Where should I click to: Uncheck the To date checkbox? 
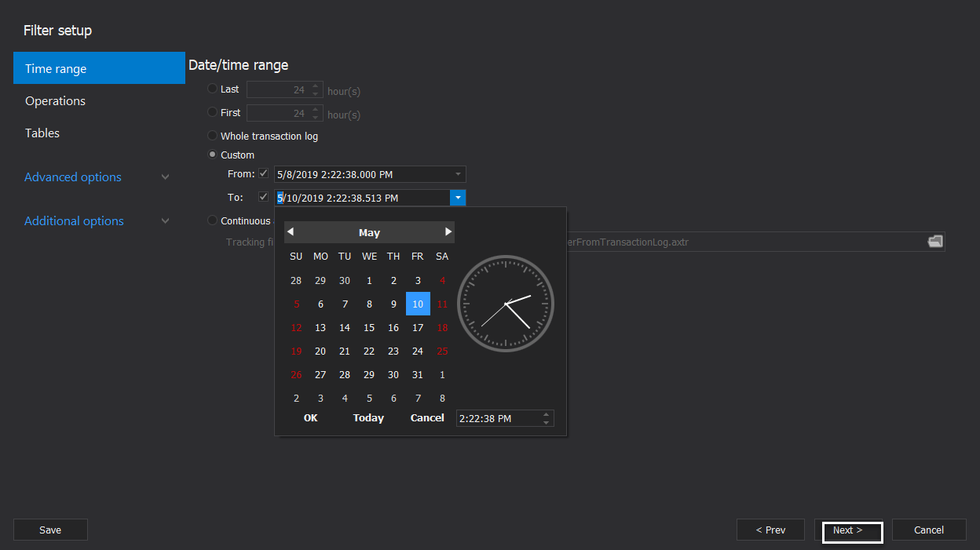click(x=263, y=197)
